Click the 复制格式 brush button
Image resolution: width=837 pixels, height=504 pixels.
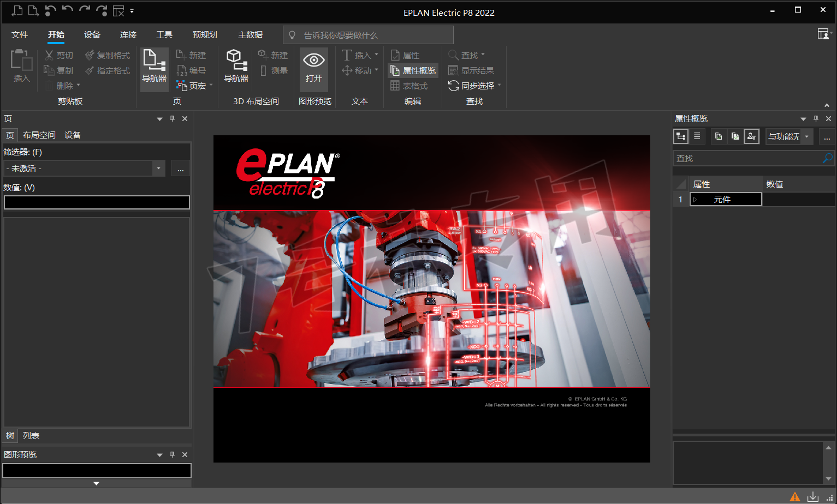pos(108,55)
